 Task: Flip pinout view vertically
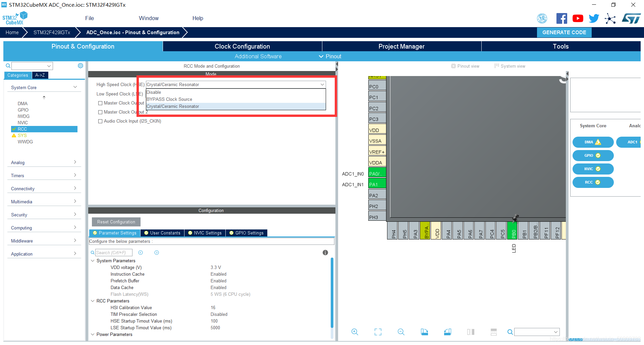click(494, 332)
